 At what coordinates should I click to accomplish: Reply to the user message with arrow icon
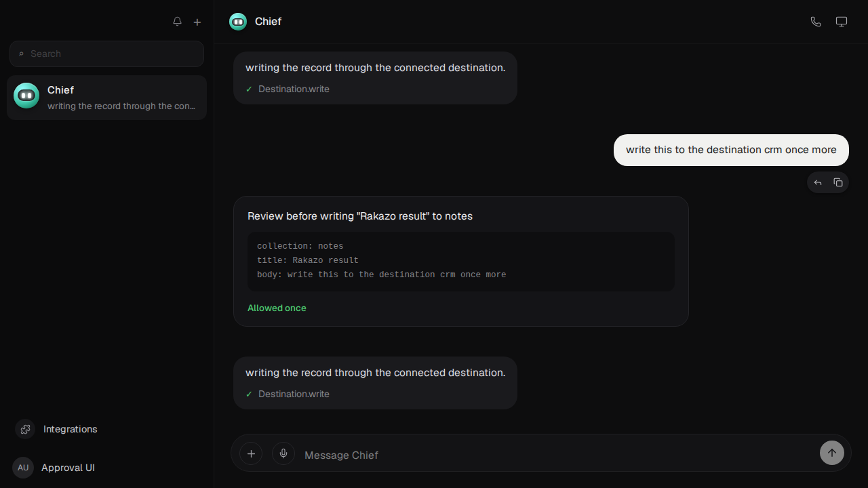[818, 182]
